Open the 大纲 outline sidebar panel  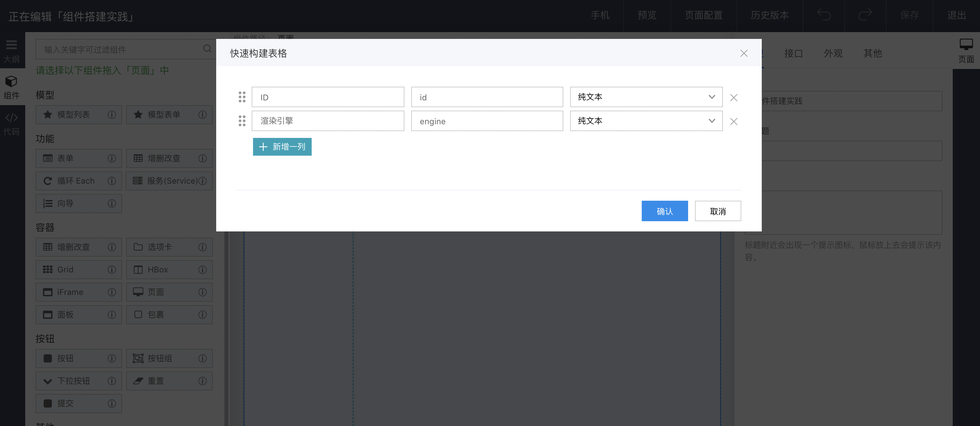click(x=11, y=52)
